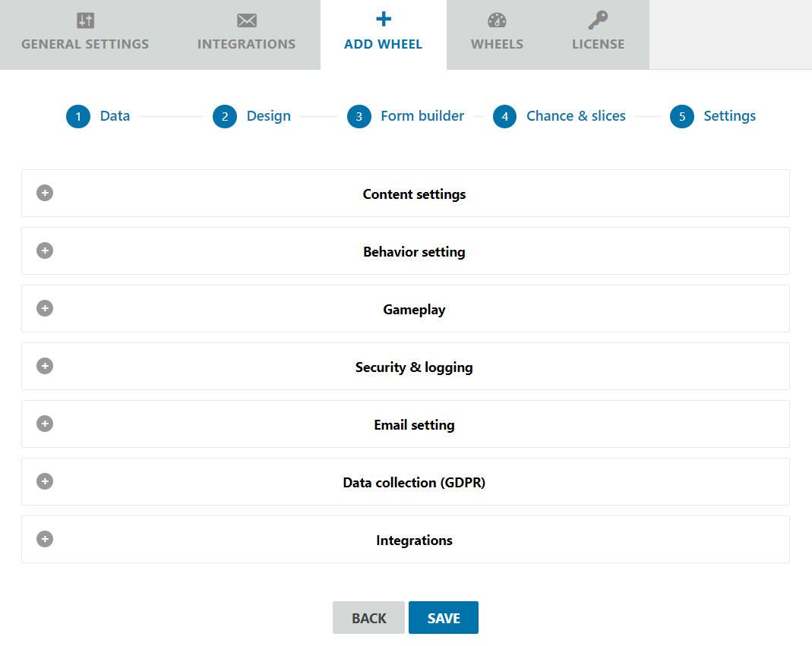
Task: Open the Form builder step link
Action: [x=422, y=116]
